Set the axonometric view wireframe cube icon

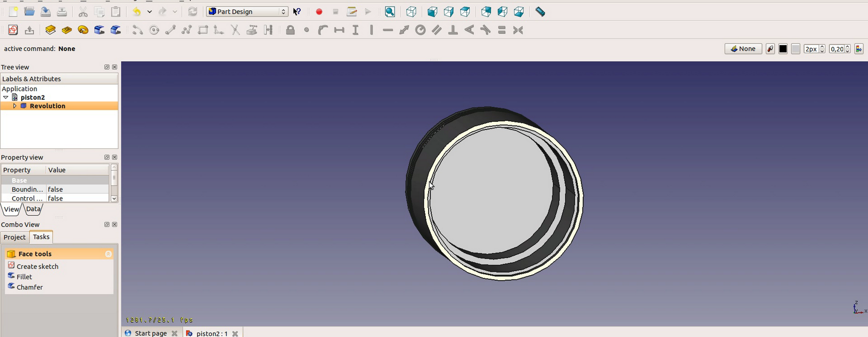coord(411,11)
